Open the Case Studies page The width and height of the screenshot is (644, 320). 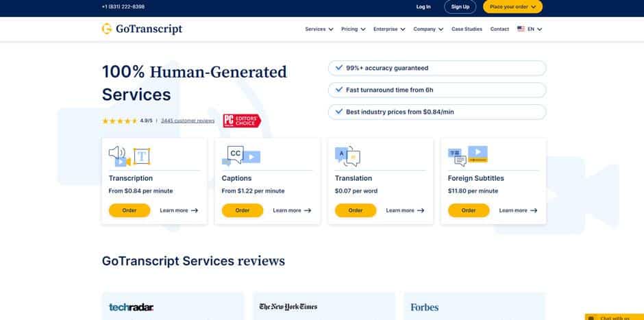click(467, 29)
